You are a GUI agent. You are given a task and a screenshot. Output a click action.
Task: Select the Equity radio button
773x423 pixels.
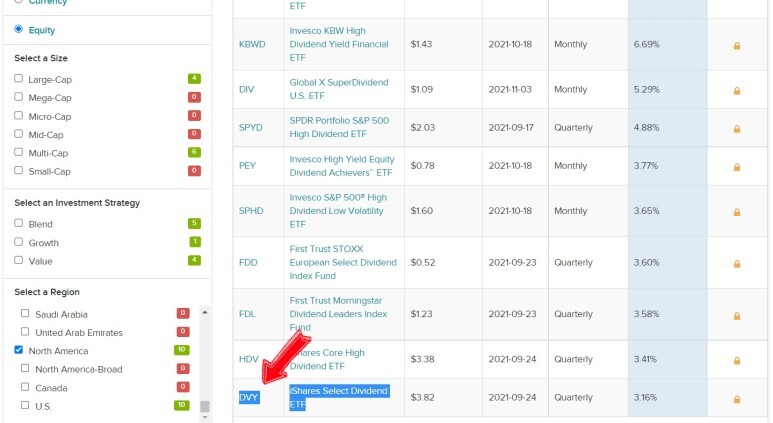(x=19, y=29)
